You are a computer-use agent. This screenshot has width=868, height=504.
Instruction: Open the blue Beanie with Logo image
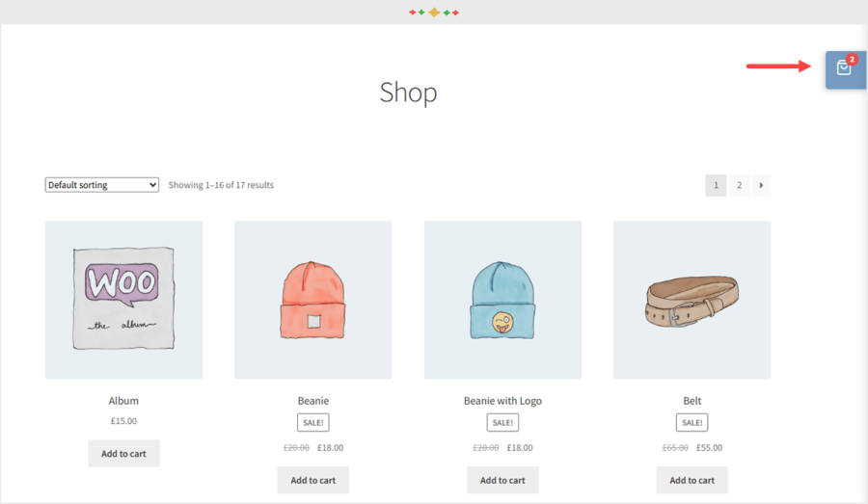pyautogui.click(x=502, y=300)
